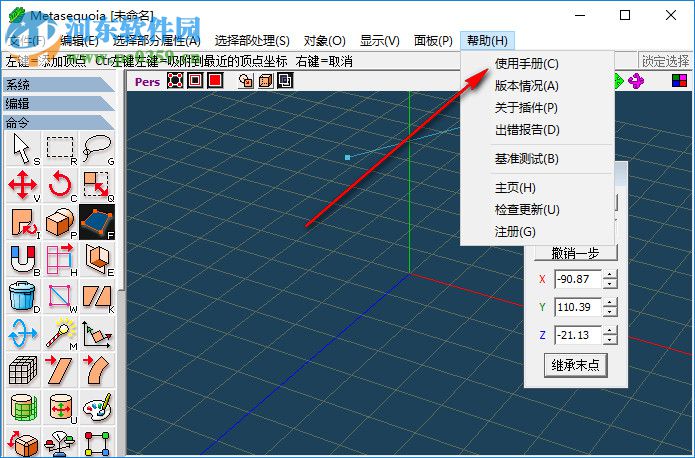Select 版本情况(A) menu entry
The image size is (695, 458).
(x=537, y=86)
